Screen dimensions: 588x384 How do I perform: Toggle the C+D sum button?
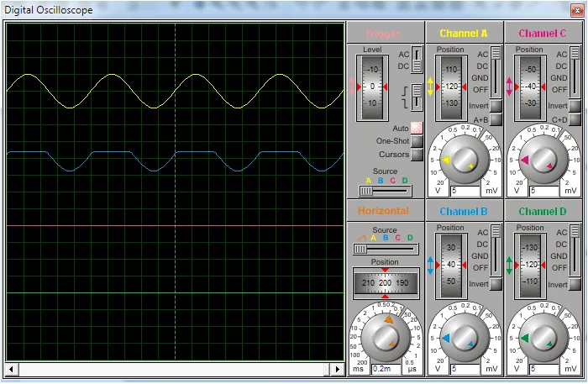(x=575, y=119)
